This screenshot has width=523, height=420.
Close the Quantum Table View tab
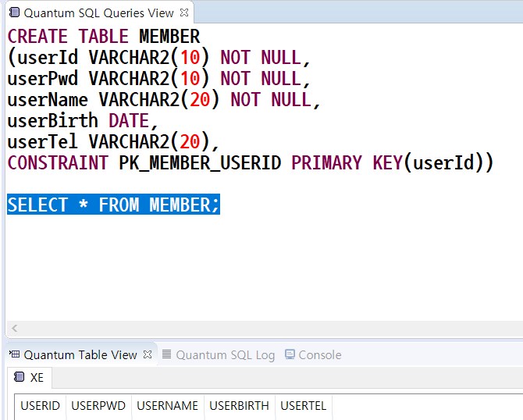pyautogui.click(x=148, y=354)
